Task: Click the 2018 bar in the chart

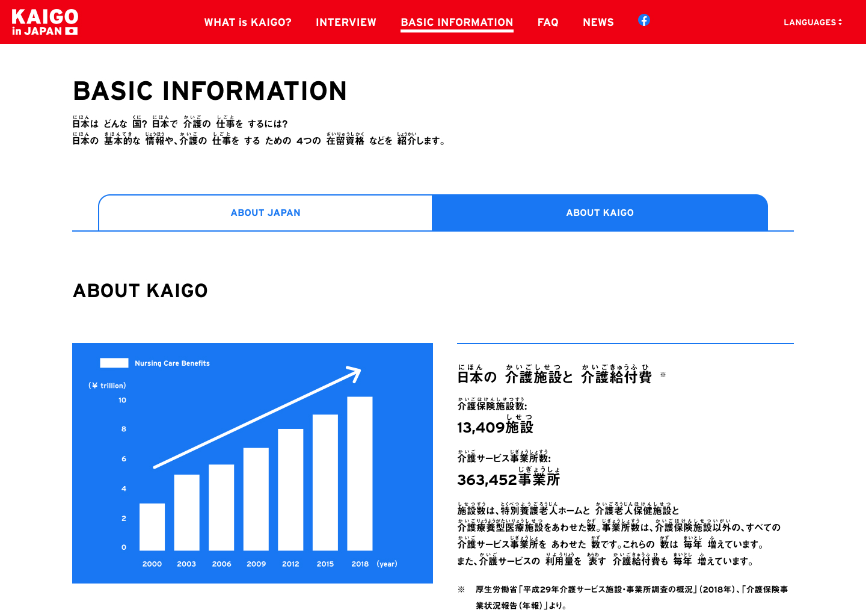Action: click(x=360, y=473)
